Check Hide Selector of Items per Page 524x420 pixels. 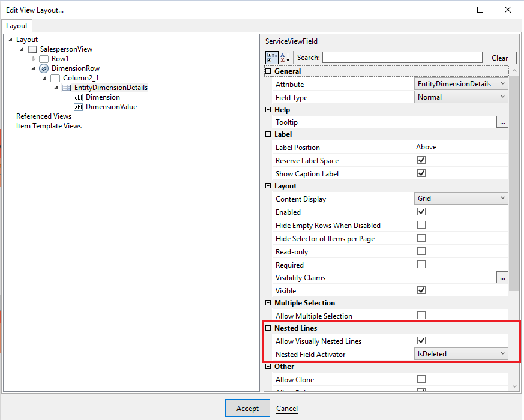pyautogui.click(x=421, y=238)
